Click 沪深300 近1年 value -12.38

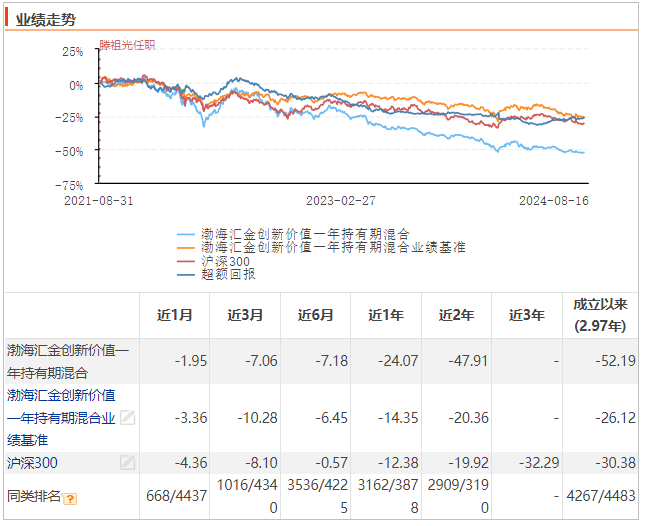pos(398,463)
